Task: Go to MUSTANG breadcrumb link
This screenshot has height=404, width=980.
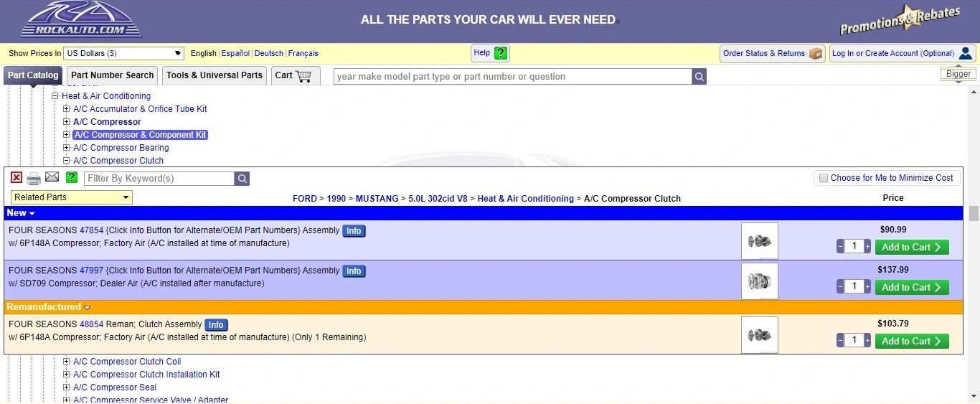Action: 377,199
